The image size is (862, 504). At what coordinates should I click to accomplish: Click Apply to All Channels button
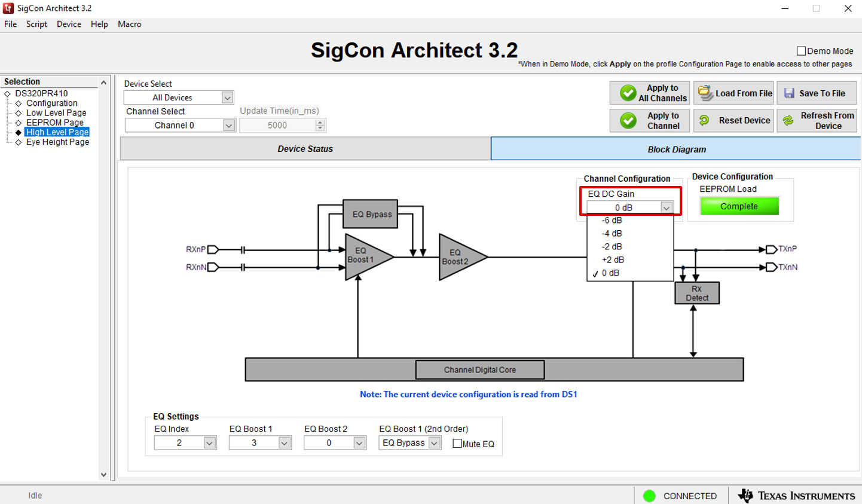coord(650,93)
